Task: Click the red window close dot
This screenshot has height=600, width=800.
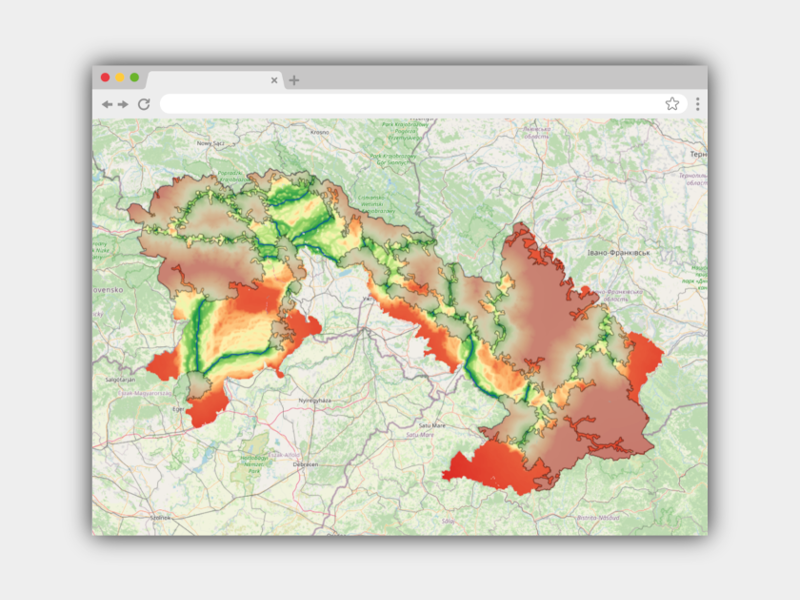Action: coord(105,77)
